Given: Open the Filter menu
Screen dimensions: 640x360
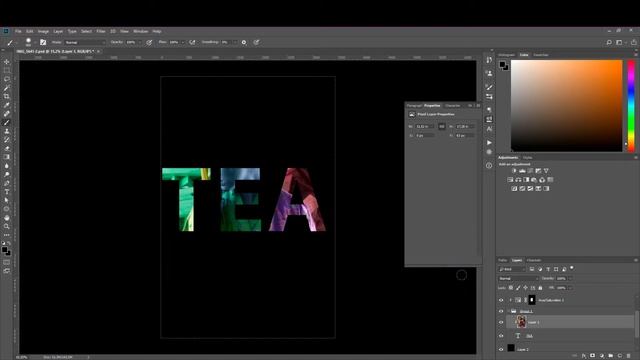Looking at the screenshot, I should point(101,31).
